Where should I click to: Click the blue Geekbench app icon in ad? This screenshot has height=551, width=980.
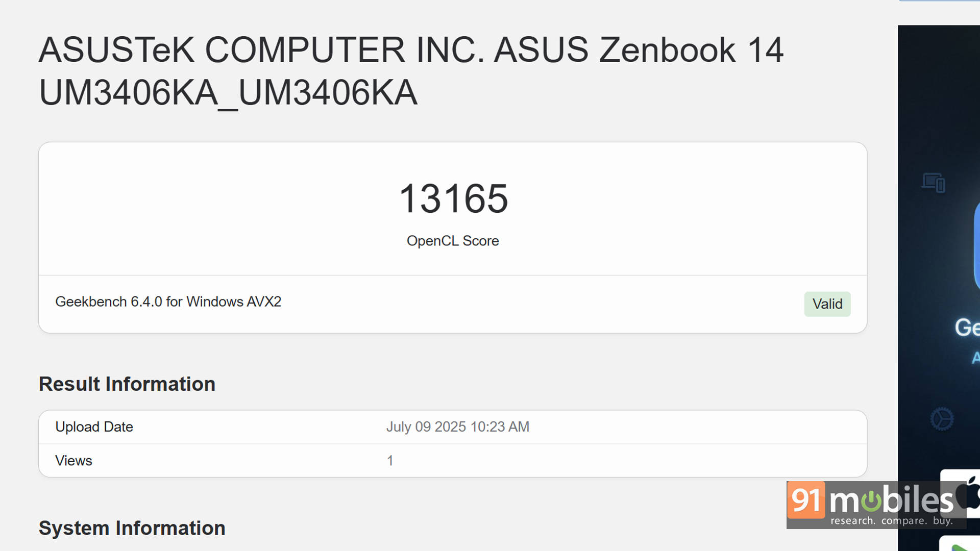click(x=977, y=245)
